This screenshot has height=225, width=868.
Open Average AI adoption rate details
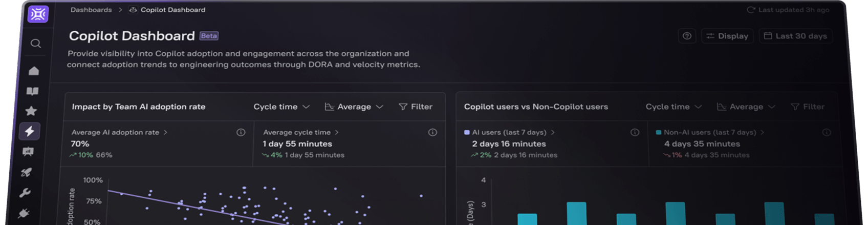click(119, 132)
